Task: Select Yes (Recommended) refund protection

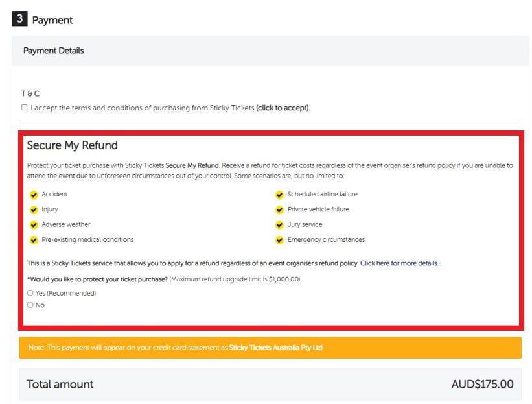Action: (x=30, y=293)
